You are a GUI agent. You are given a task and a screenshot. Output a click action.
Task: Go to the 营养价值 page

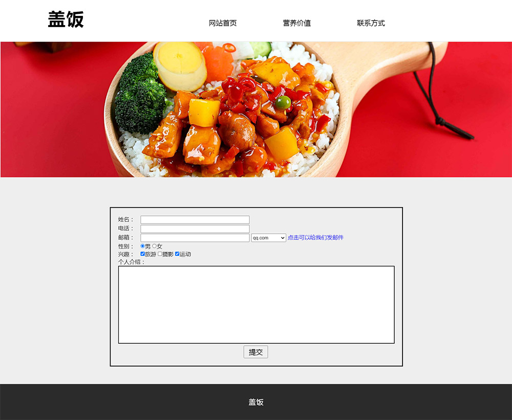297,23
